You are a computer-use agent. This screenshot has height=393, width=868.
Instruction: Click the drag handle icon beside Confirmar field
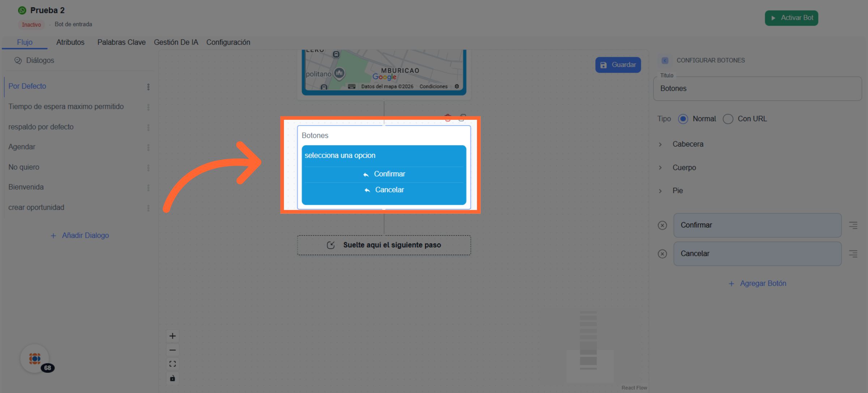(x=853, y=225)
